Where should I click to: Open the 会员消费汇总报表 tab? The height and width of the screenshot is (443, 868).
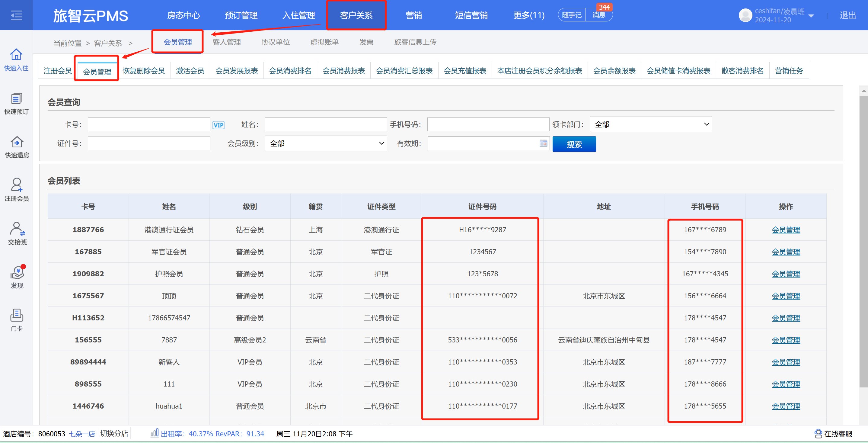[404, 70]
